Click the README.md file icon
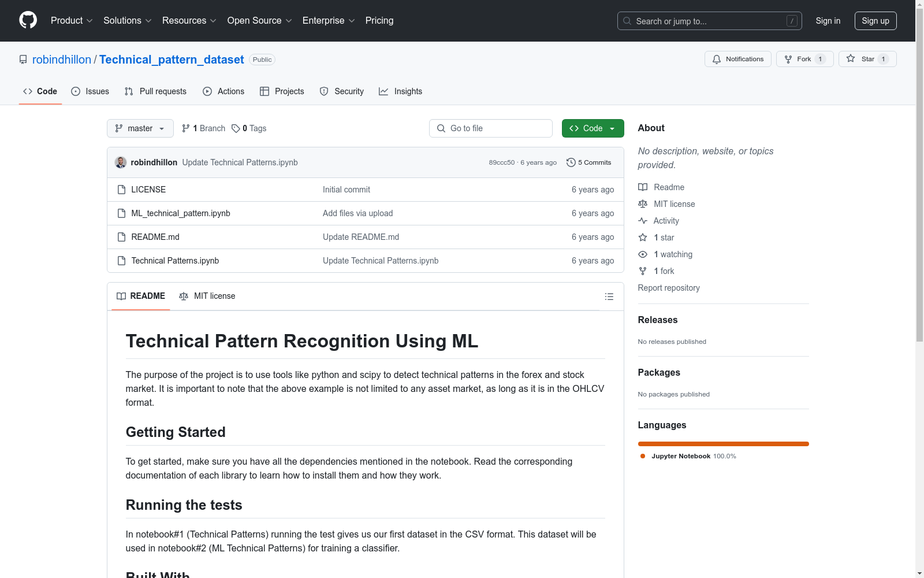This screenshot has height=578, width=924. coord(121,237)
